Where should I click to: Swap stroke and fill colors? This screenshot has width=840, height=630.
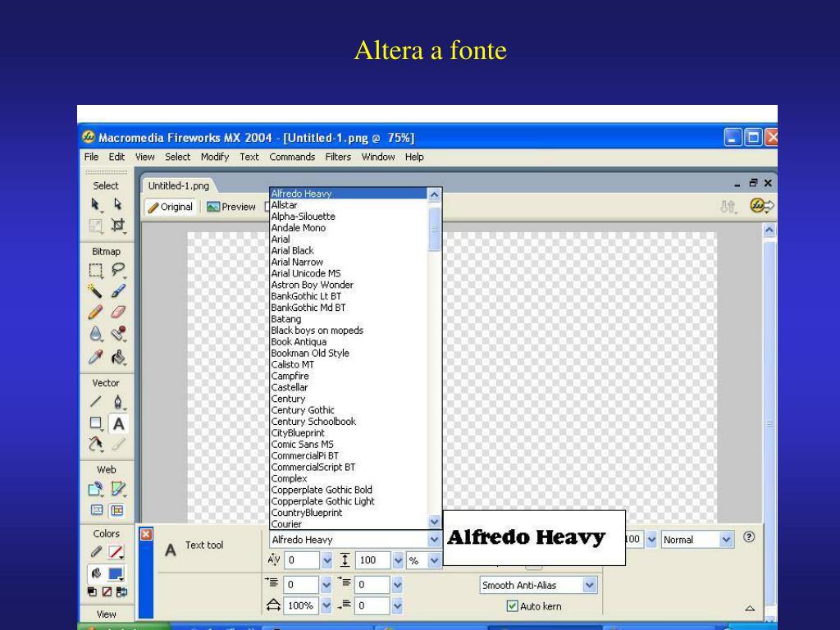tap(121, 592)
